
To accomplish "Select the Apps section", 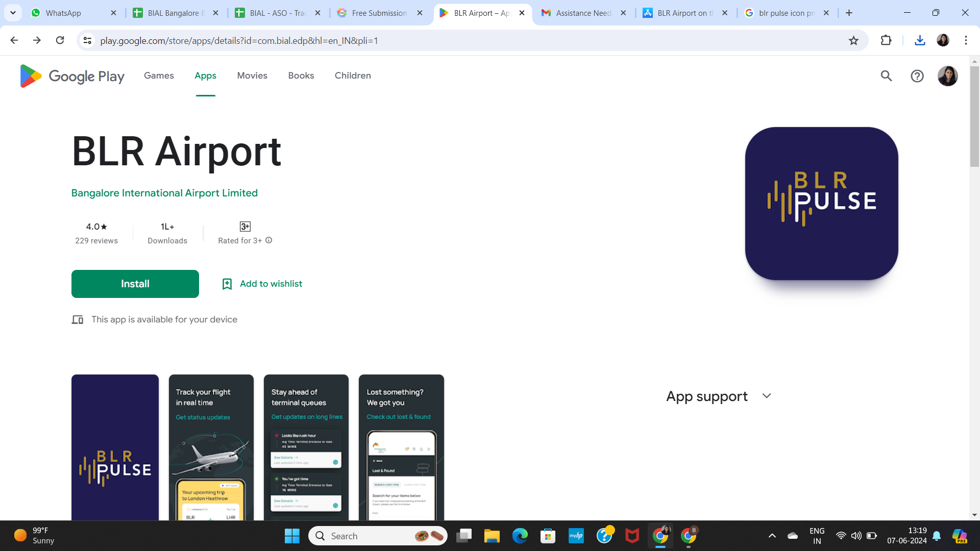I will [205, 76].
